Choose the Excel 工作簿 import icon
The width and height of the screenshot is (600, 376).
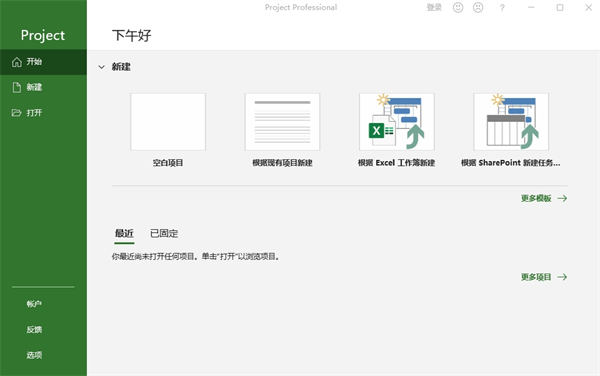[x=397, y=122]
